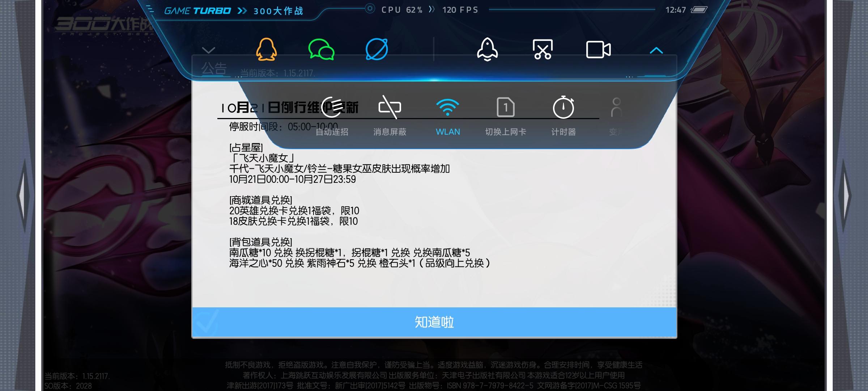Tap the 10月21日00:00-10月27日23:59 date line
Viewport: 868px width, 391px height.
point(293,179)
